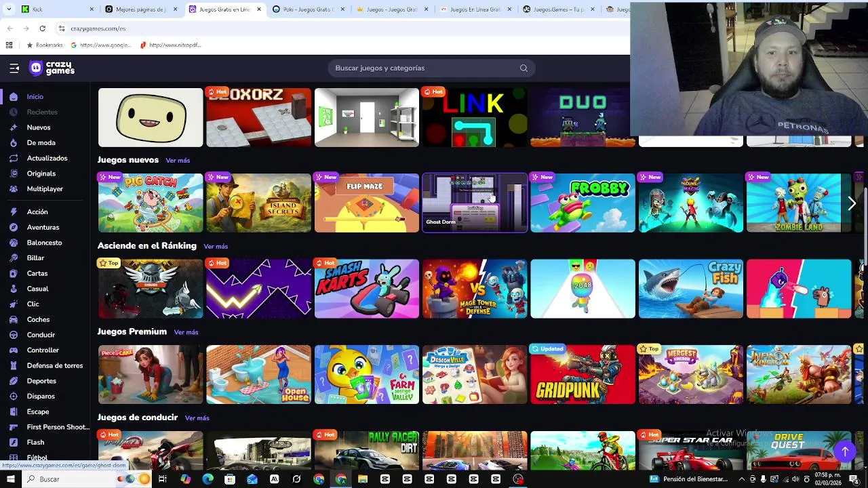Click the Conducir category icon
This screenshot has height=488, width=868.
14,335
